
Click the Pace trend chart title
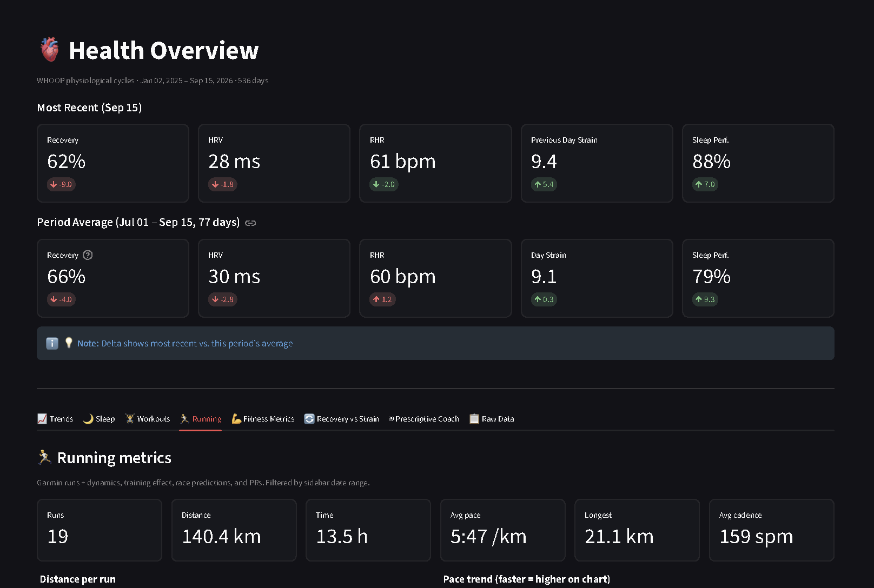coord(527,579)
